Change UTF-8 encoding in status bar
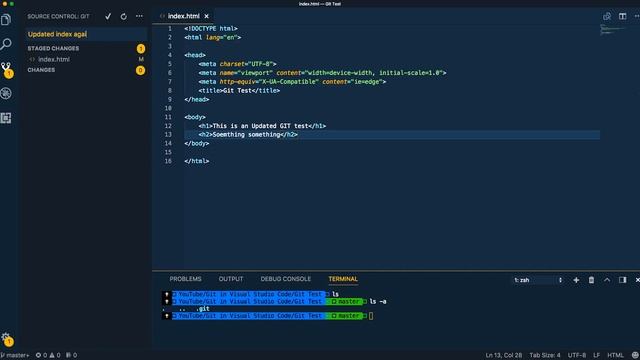The image size is (640, 360). [577, 356]
